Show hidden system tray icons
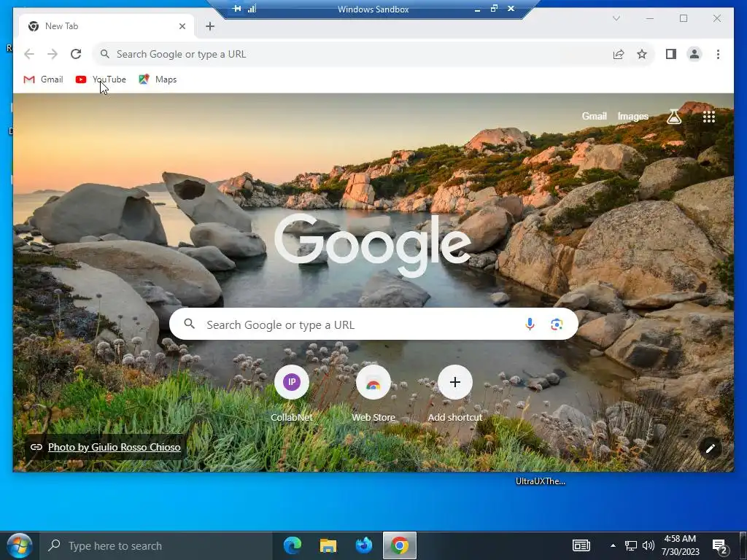The image size is (747, 560). 613,545
